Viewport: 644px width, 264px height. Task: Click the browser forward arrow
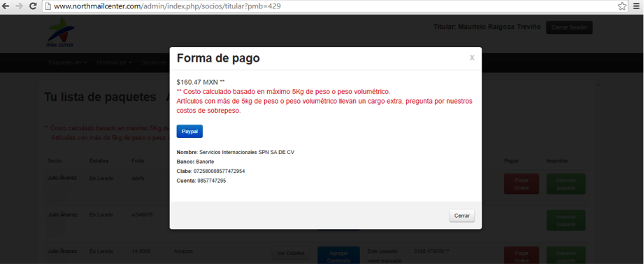pos(20,6)
